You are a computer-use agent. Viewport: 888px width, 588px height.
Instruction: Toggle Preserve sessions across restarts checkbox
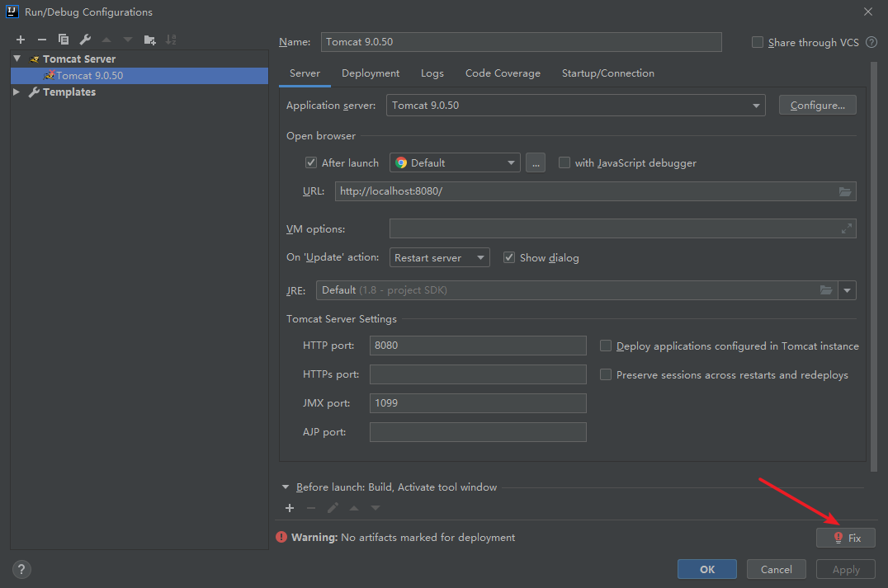tap(606, 374)
